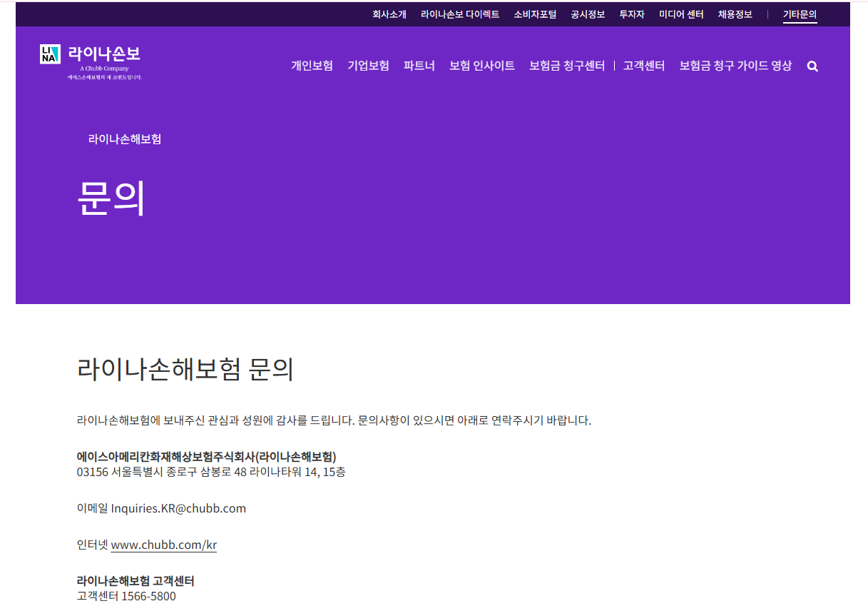Click the 라이나손해보험 breadcrumb
Viewport: 868px width, 606px height.
[125, 139]
